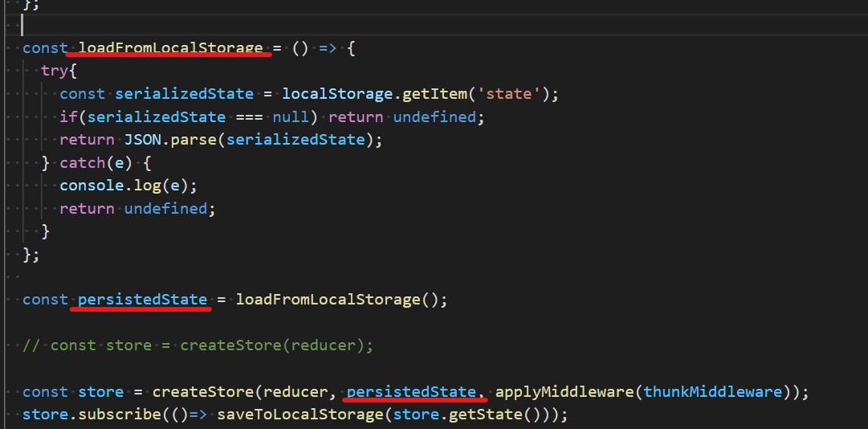Click const serializedState variable declaration
This screenshot has height=429, width=868.
tap(157, 94)
